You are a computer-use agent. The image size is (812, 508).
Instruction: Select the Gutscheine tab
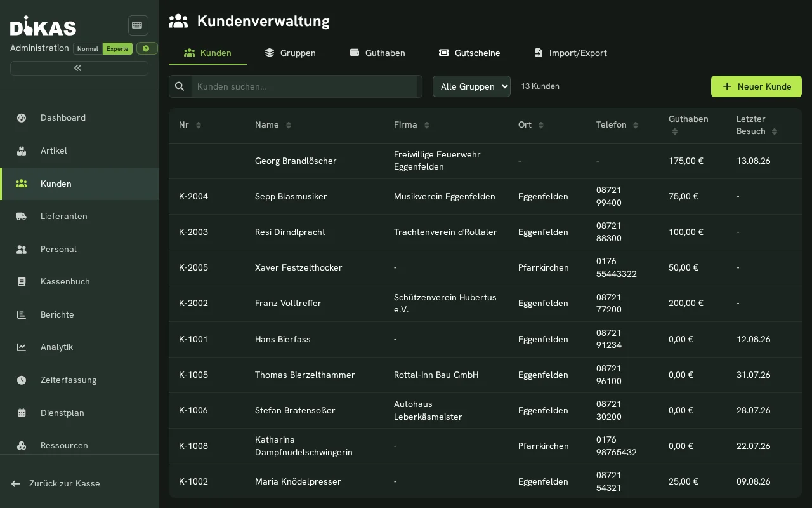[x=469, y=53]
